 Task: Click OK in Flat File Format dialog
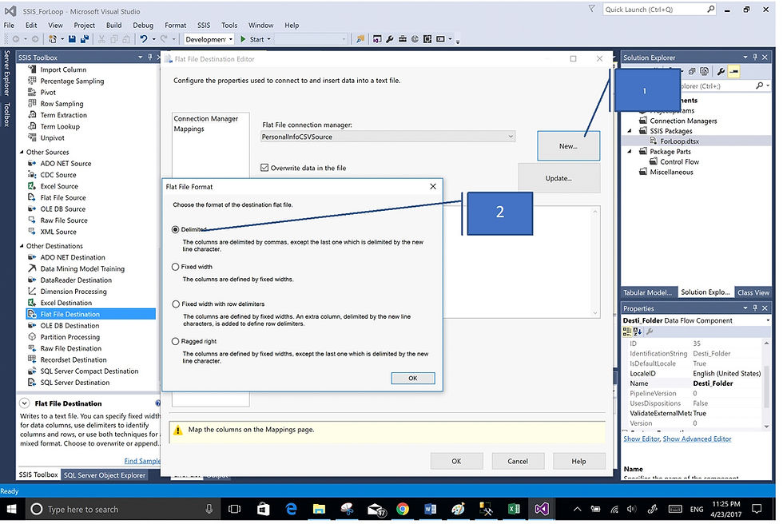(413, 379)
